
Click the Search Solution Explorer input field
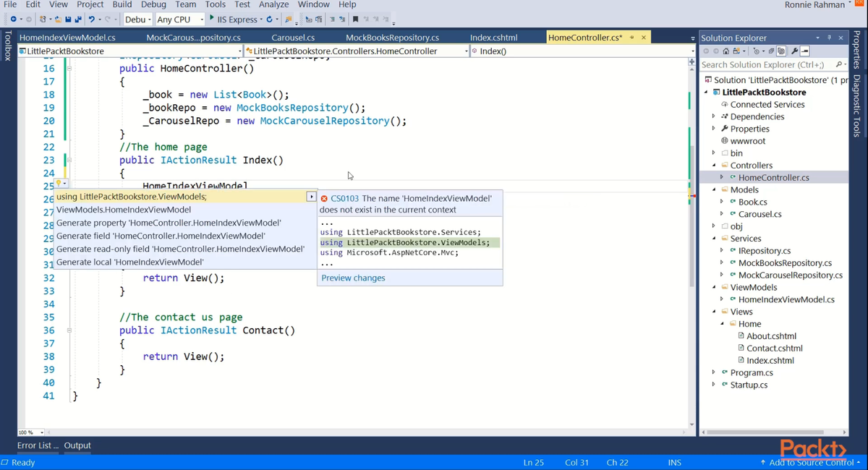(x=767, y=64)
